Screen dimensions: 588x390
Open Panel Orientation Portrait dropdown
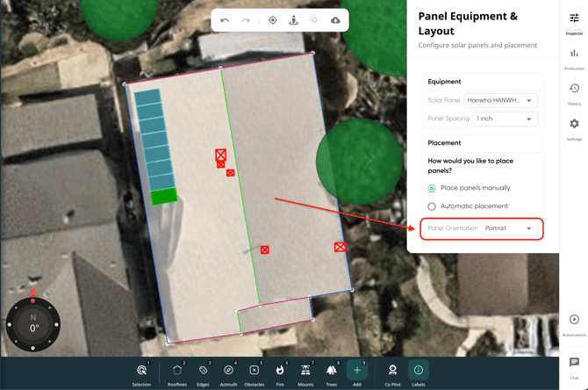click(x=510, y=228)
